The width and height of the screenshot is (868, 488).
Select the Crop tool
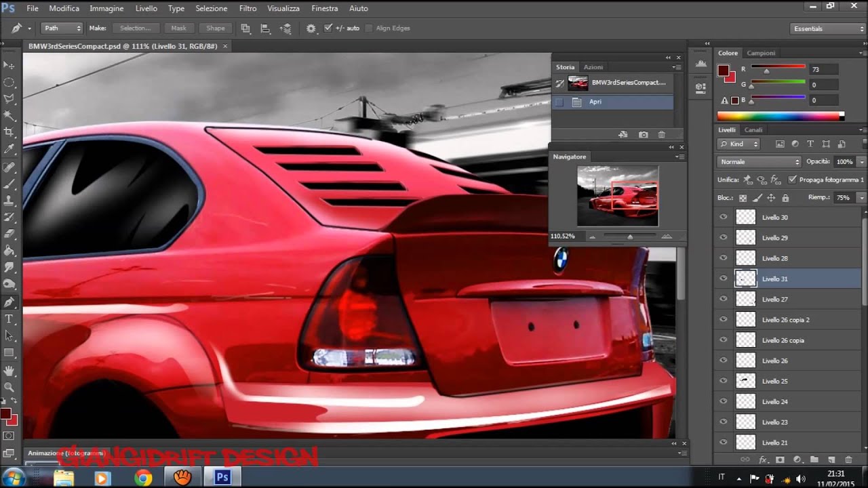[x=9, y=133]
